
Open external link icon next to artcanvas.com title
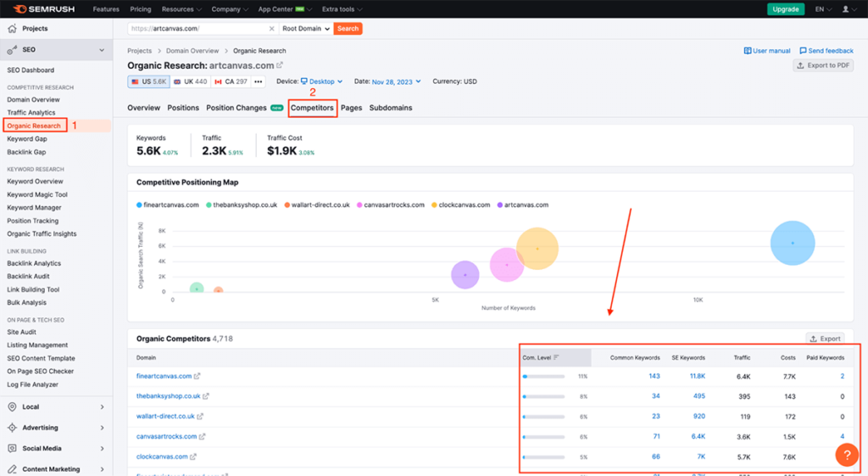[280, 64]
